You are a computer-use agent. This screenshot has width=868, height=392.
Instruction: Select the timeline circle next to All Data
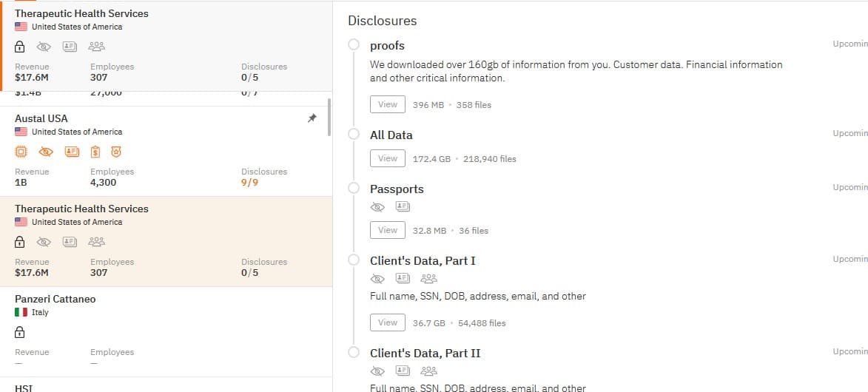point(354,134)
